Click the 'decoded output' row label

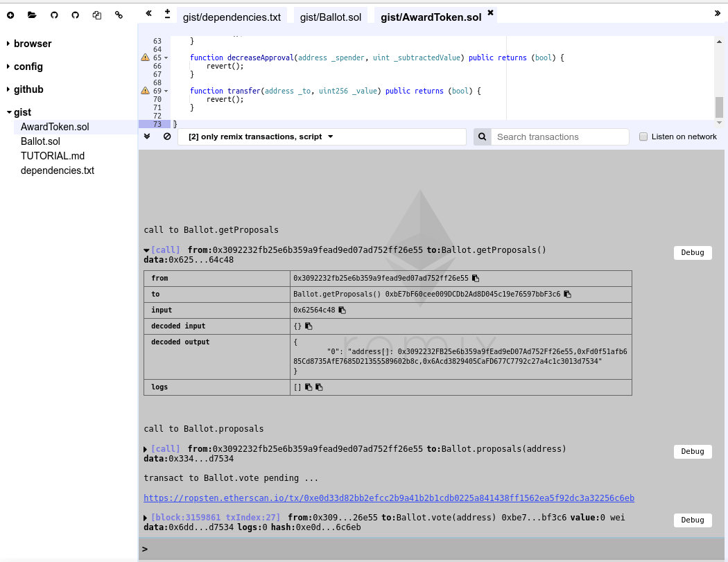pos(180,342)
